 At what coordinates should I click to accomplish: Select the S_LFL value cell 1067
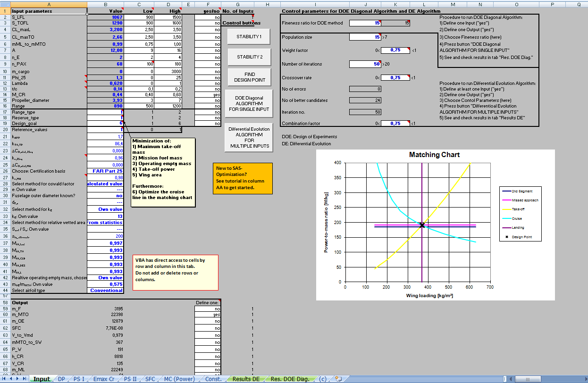[x=106, y=17]
